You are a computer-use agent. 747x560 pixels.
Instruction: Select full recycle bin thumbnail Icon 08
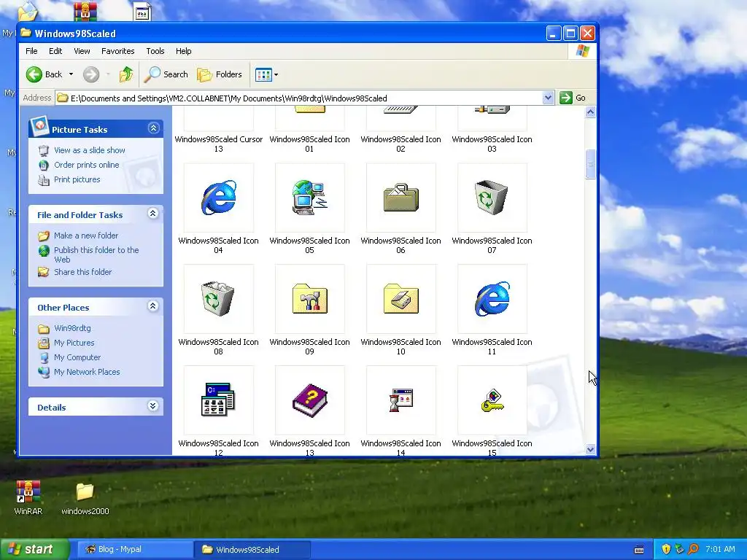219,299
